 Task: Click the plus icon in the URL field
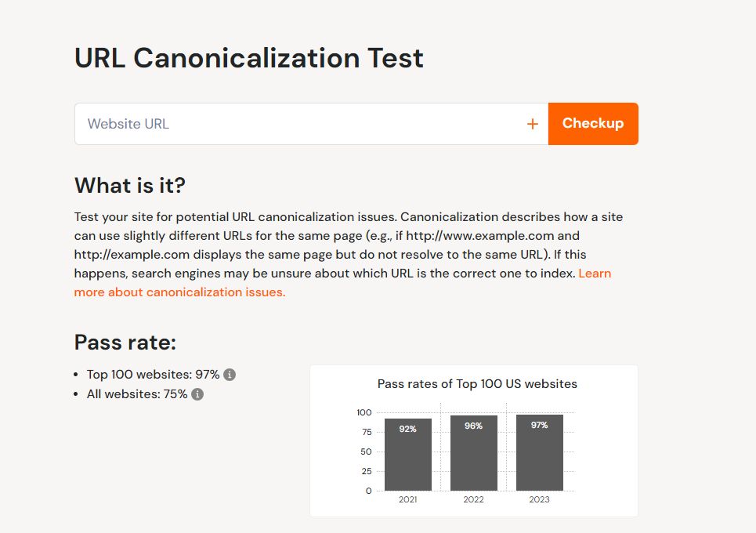pos(532,123)
